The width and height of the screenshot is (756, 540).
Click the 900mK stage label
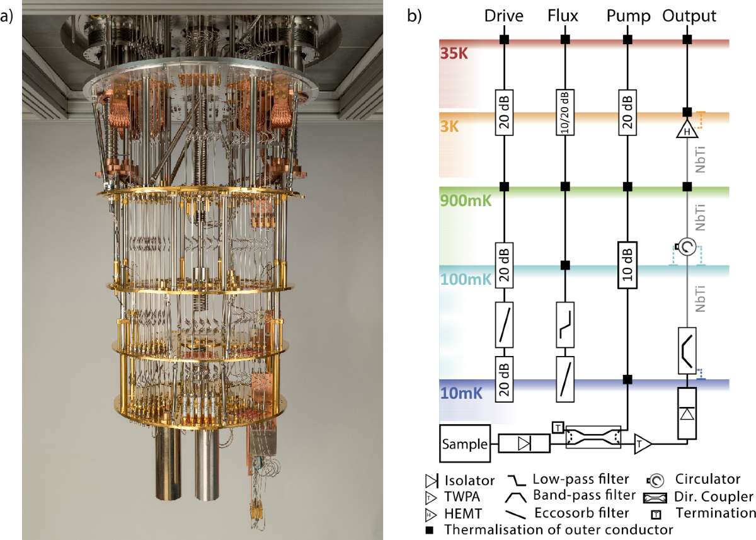(x=463, y=200)
